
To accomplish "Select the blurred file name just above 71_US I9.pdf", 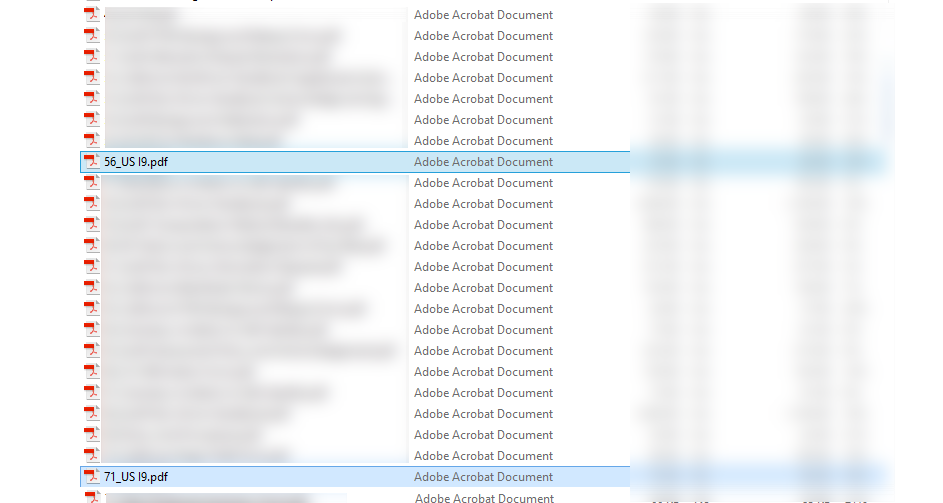I will [198, 456].
